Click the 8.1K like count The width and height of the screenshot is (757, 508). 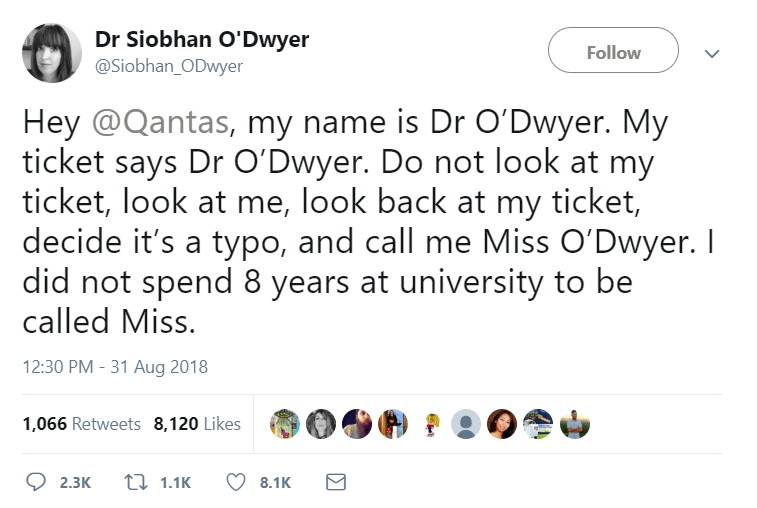click(275, 482)
